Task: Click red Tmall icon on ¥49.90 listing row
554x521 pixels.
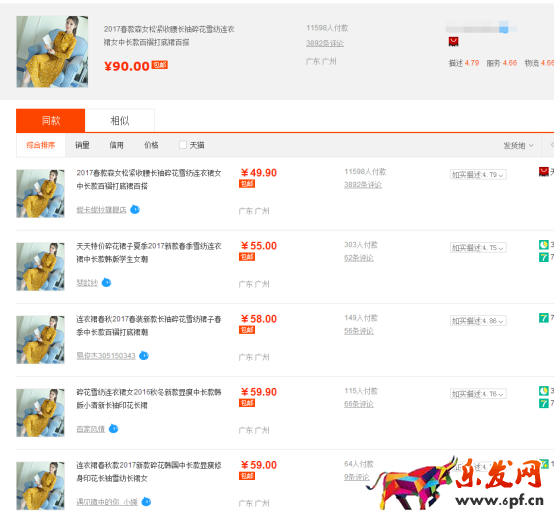Action: tap(543, 172)
